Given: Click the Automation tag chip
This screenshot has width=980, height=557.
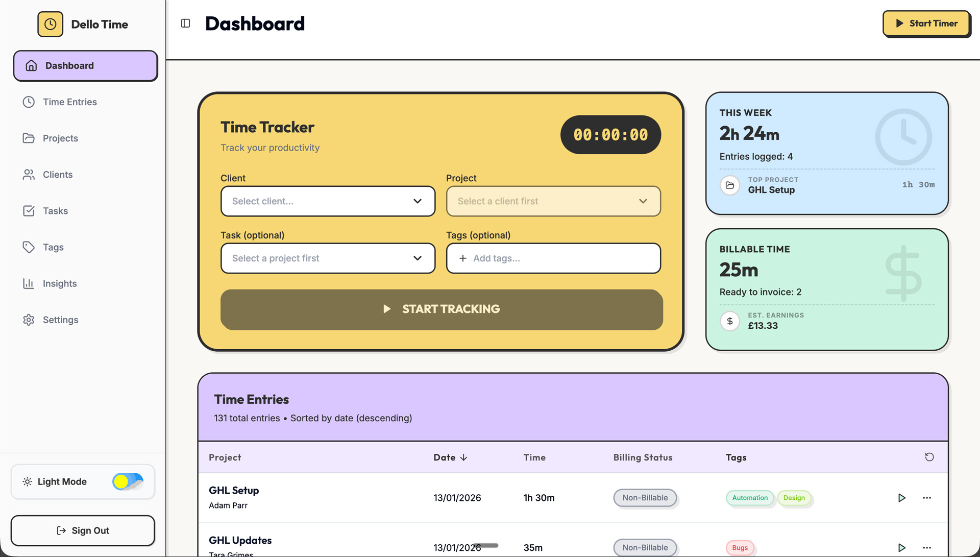Looking at the screenshot, I should 749,498.
